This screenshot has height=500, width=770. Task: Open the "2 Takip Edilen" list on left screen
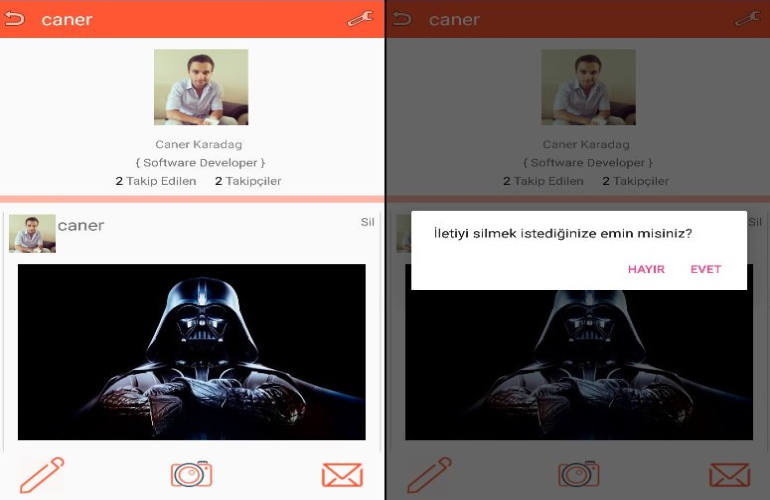pos(156,181)
